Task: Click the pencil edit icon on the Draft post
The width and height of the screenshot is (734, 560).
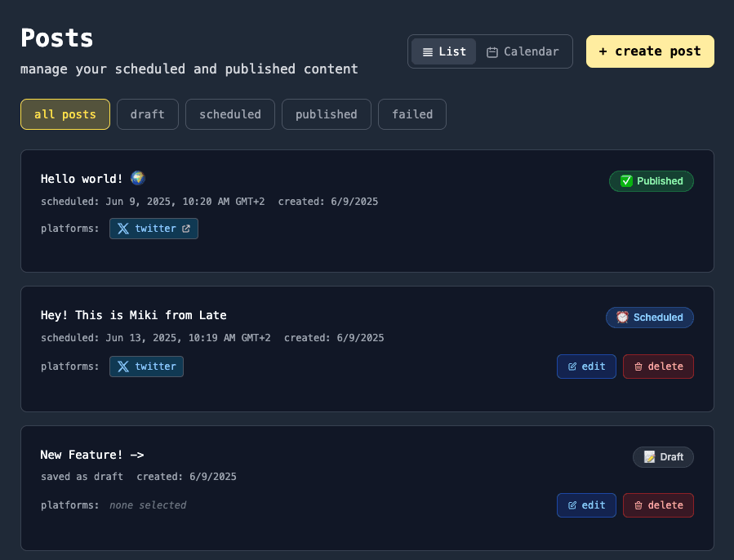Action: point(573,505)
